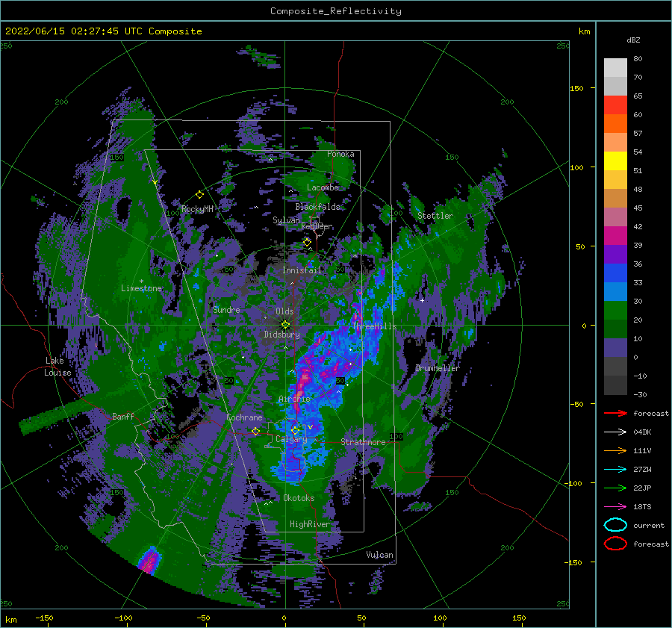Click the Ponoka town label

point(340,154)
